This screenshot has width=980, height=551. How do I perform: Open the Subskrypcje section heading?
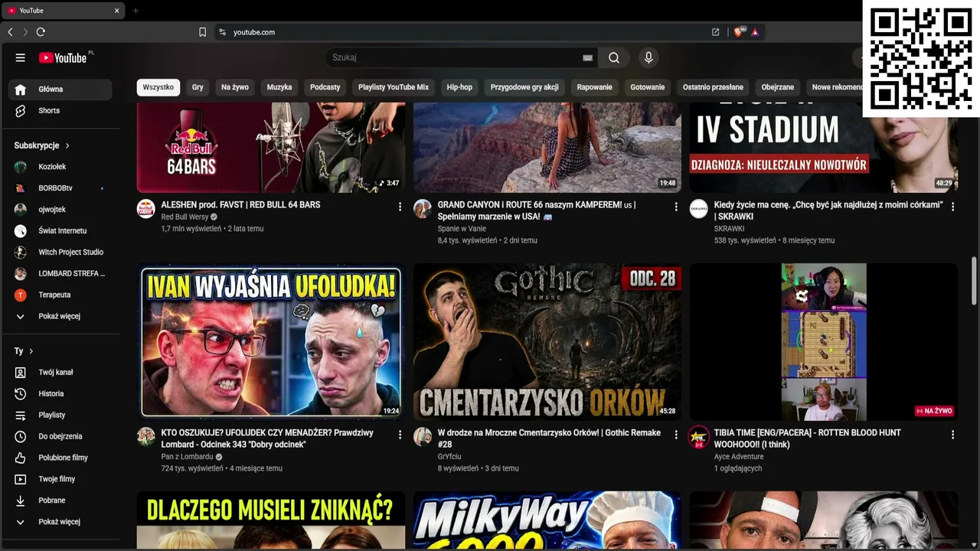pyautogui.click(x=42, y=145)
